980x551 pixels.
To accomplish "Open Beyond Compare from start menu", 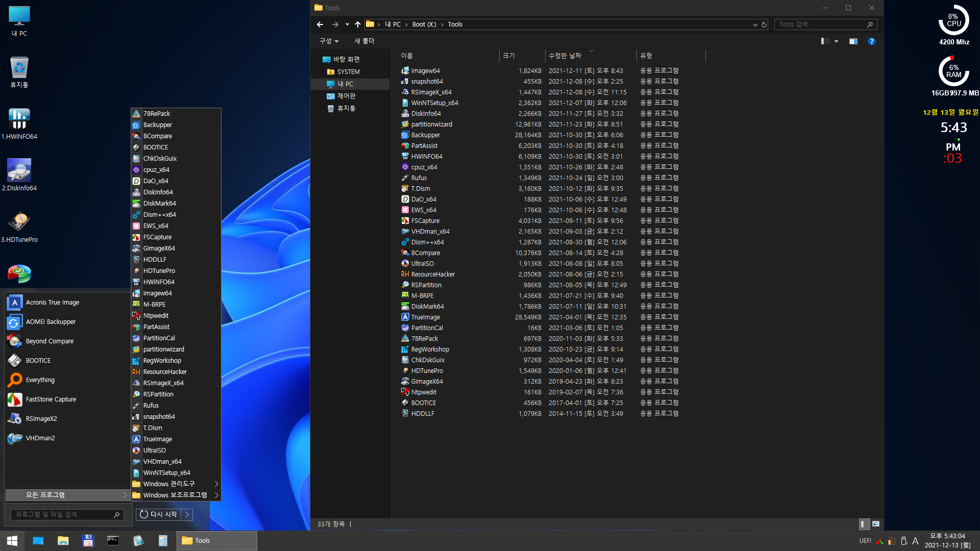I will point(67,341).
